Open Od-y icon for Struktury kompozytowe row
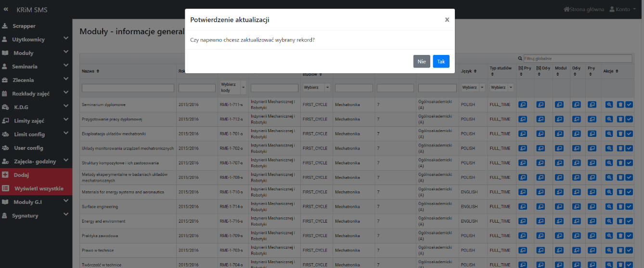 [x=576, y=163]
